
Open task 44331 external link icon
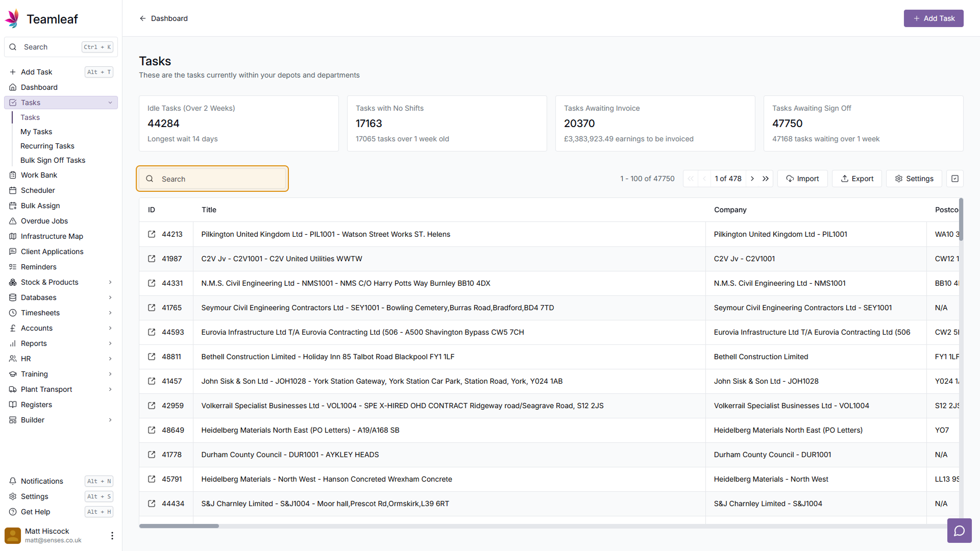(x=152, y=283)
